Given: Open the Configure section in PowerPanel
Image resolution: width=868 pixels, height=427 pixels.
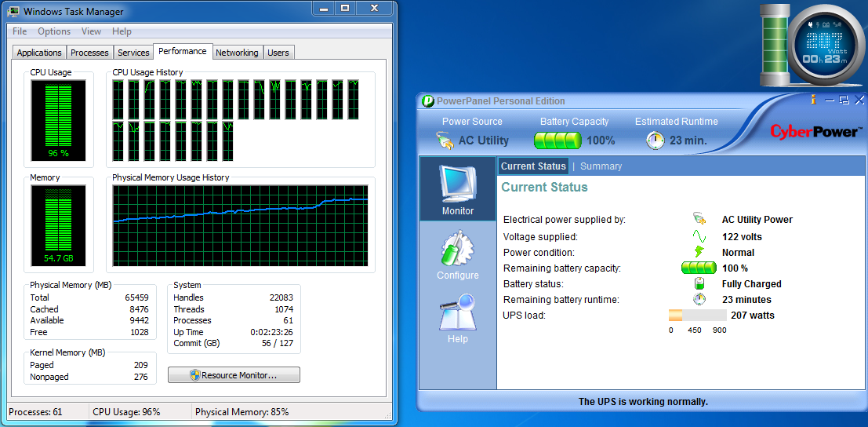Looking at the screenshot, I should click(458, 255).
